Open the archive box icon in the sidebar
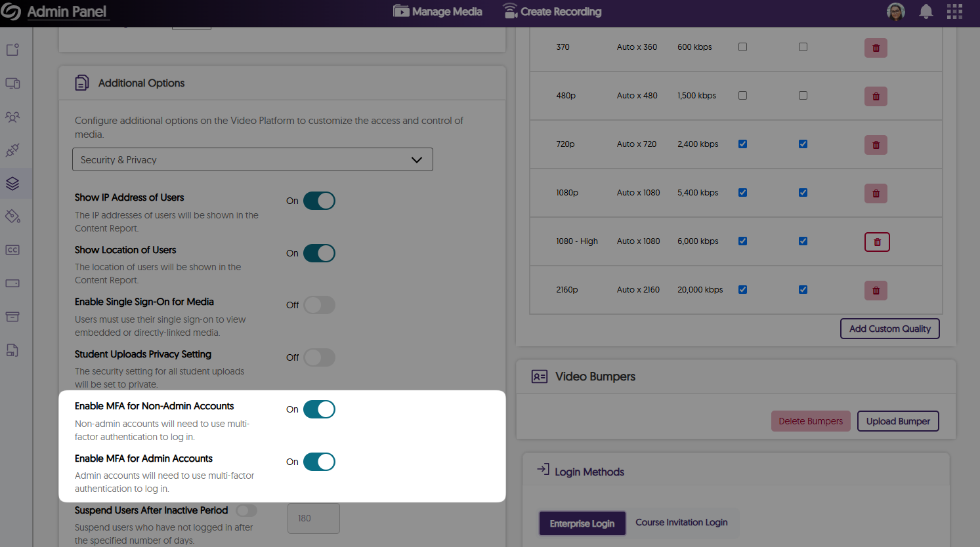This screenshot has width=980, height=547. pos(14,316)
